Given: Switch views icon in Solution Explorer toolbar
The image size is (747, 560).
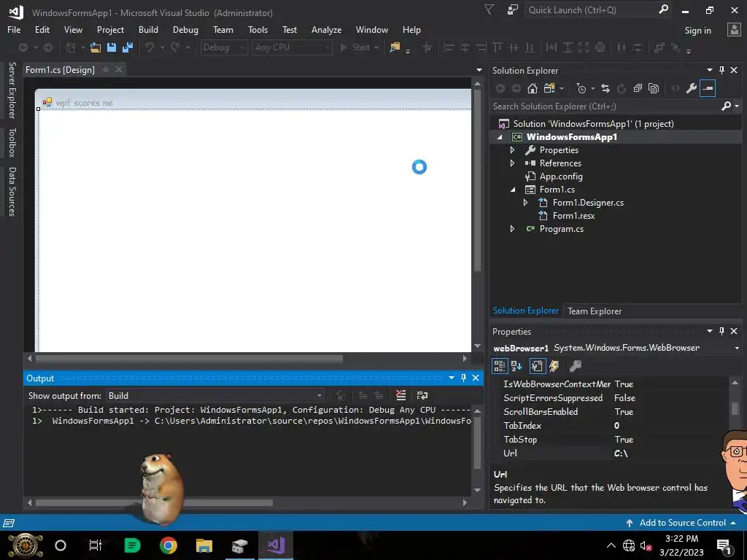Looking at the screenshot, I should click(x=549, y=88).
